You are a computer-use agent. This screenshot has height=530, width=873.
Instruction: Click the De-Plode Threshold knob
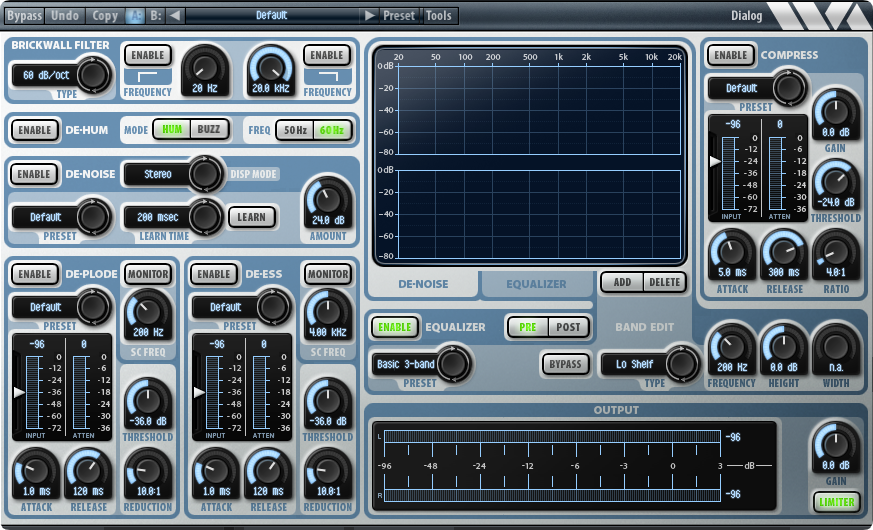148,400
